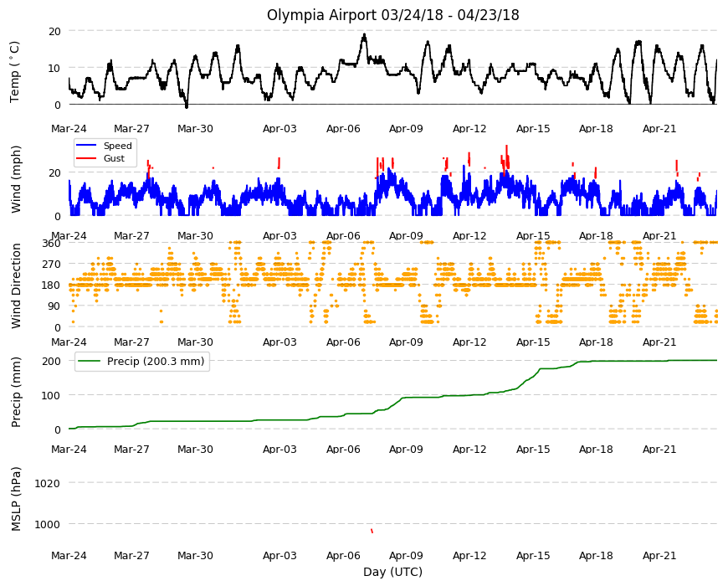Click the temperature peak near Apr-07
728x586 pixels.
point(365,35)
